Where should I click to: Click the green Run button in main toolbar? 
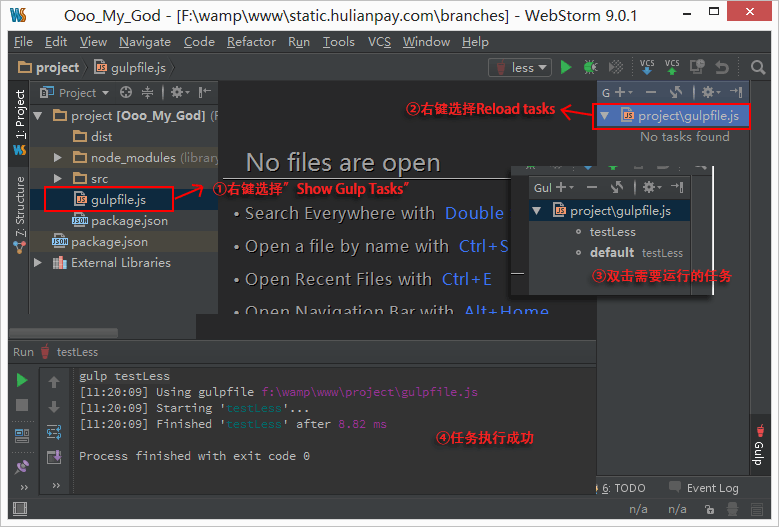566,68
